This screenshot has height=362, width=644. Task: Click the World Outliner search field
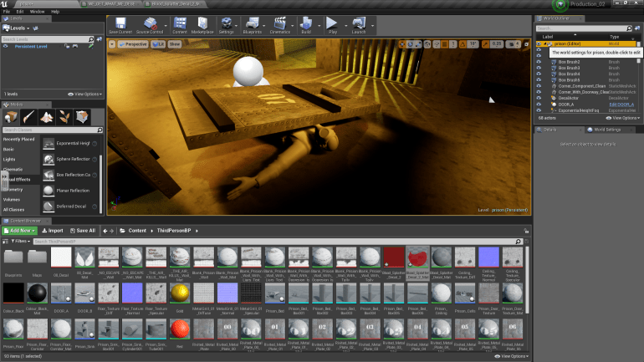click(584, 28)
